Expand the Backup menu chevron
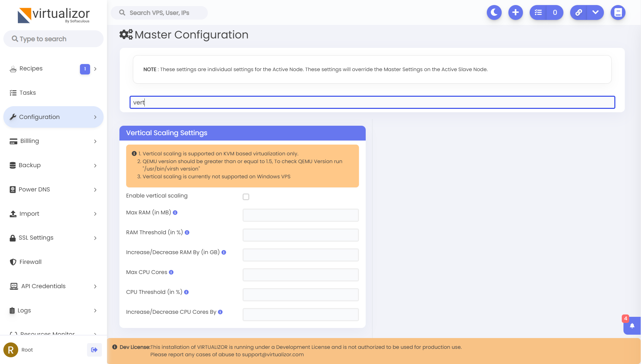641x364 pixels. pos(95,165)
